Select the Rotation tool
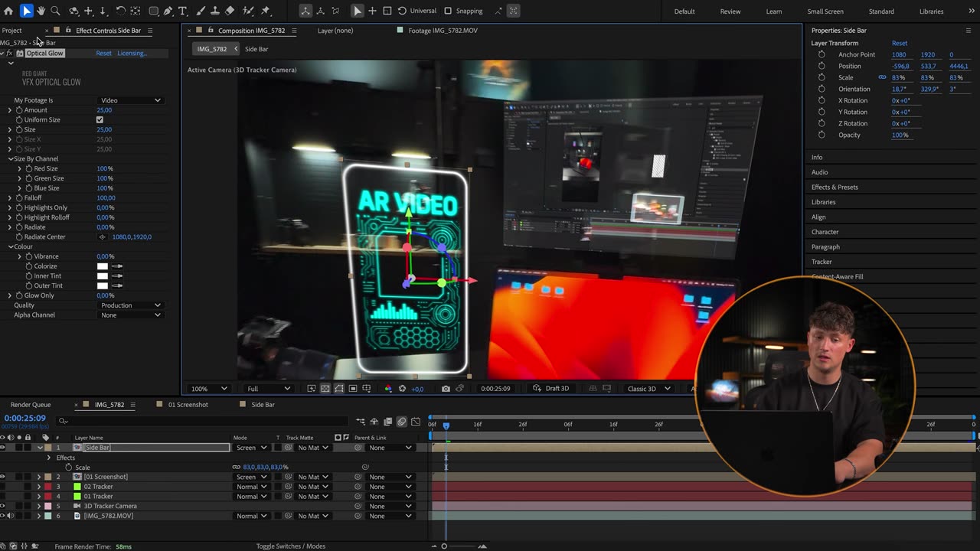The width and height of the screenshot is (980, 551). (x=120, y=11)
